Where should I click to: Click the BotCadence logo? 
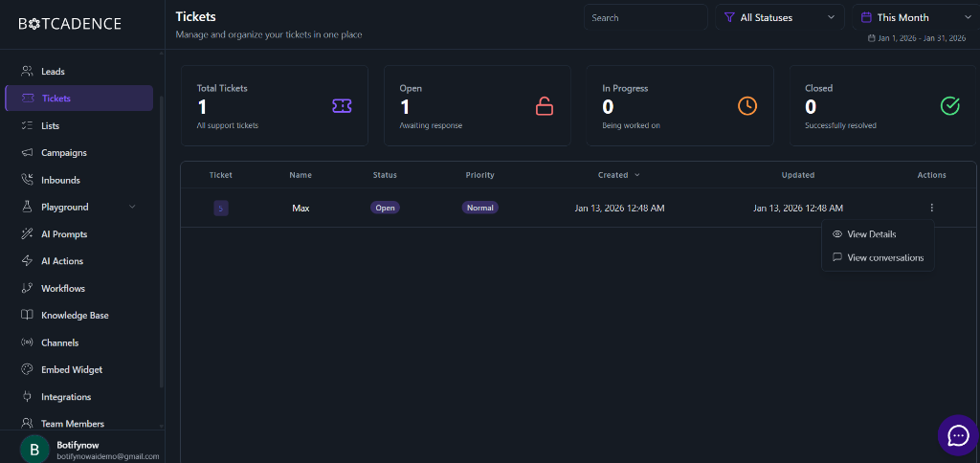click(70, 24)
